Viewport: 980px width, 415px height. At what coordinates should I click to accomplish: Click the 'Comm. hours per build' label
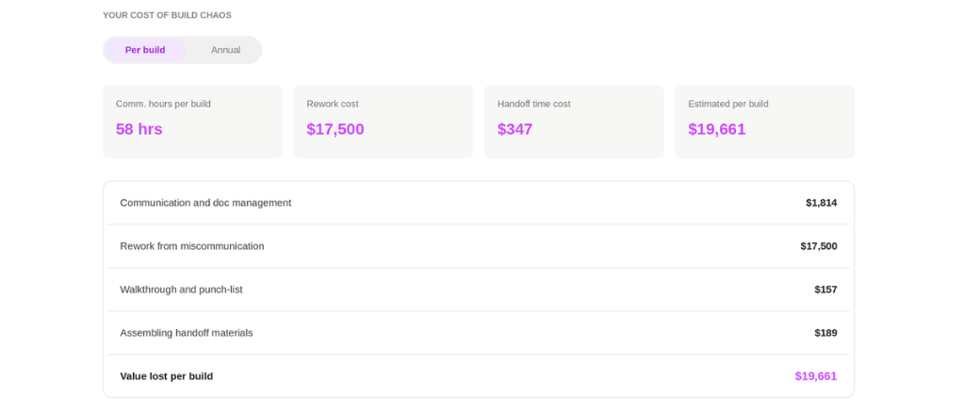(x=163, y=104)
